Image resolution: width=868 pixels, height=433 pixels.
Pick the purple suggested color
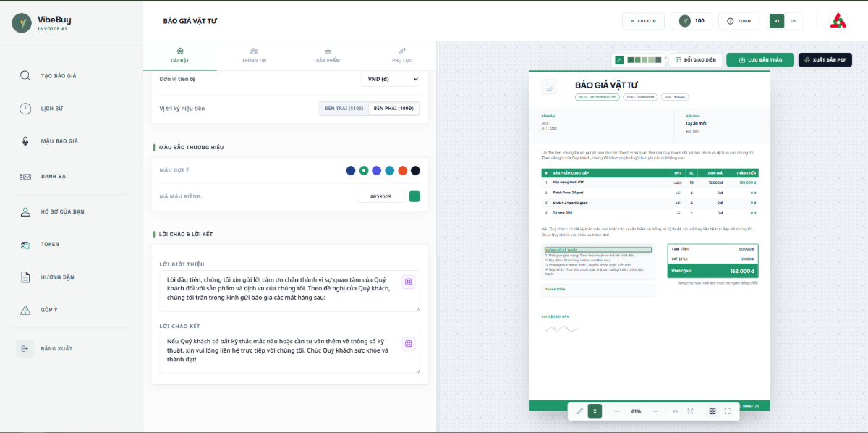pyautogui.click(x=377, y=170)
